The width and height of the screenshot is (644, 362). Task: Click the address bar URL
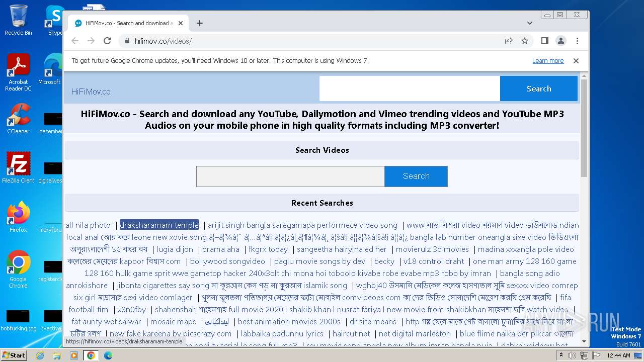pos(163,41)
